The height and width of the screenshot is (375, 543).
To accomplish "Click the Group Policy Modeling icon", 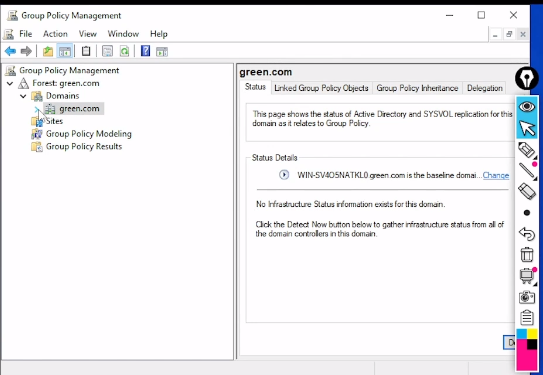I will [x=37, y=134].
